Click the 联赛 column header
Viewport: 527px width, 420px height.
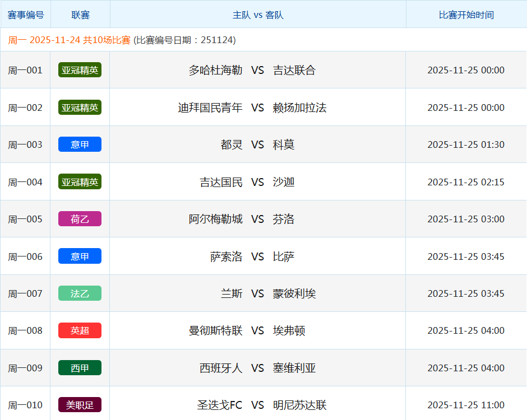point(80,15)
